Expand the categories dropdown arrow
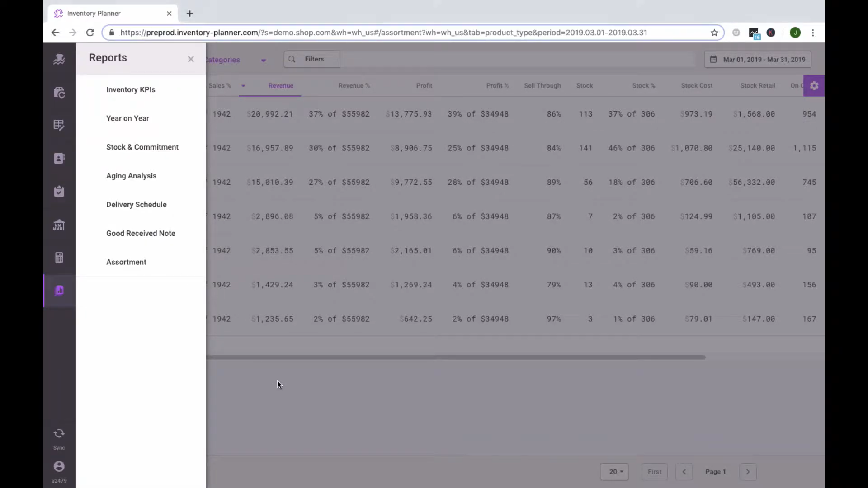The image size is (868, 488). point(263,60)
